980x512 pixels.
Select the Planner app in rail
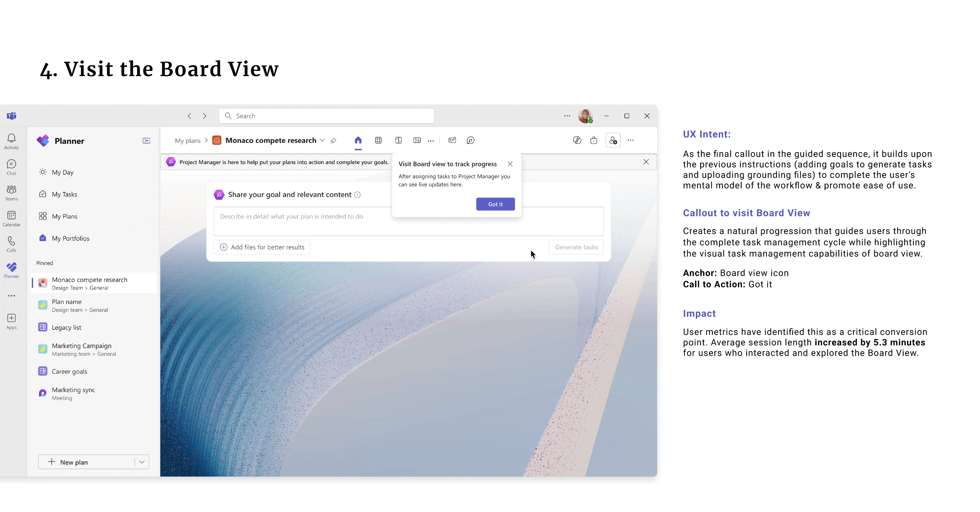(11, 270)
